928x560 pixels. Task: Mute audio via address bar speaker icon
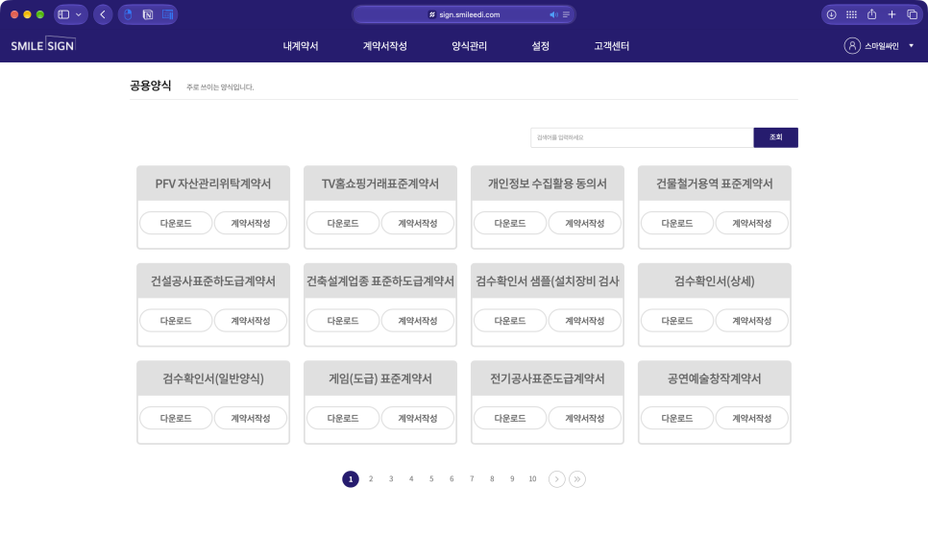point(553,14)
